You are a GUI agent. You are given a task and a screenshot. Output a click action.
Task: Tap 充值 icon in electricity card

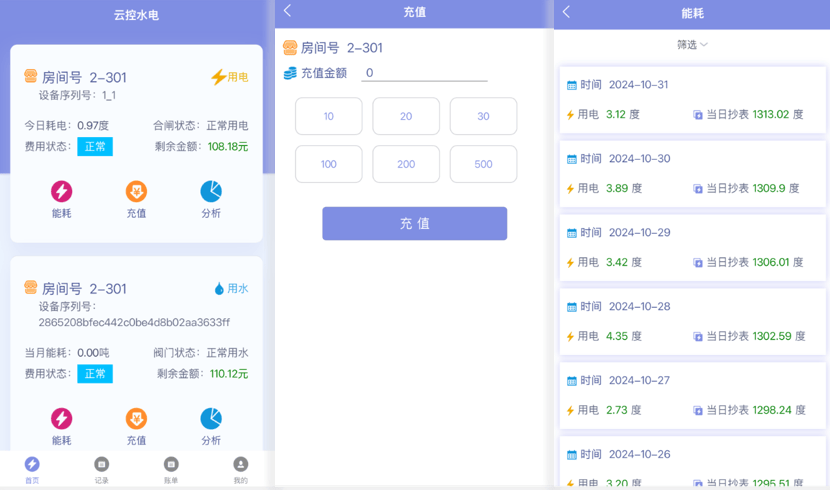click(x=136, y=191)
